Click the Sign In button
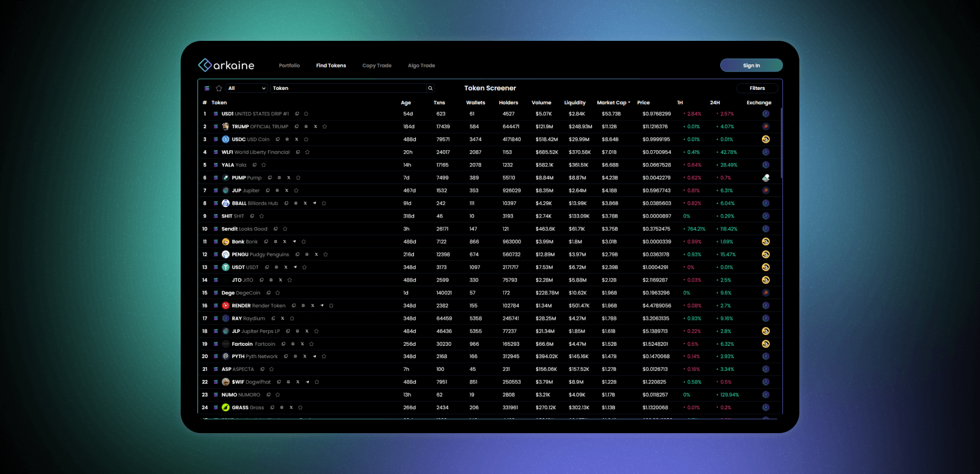This screenshot has width=980, height=474. 751,65
